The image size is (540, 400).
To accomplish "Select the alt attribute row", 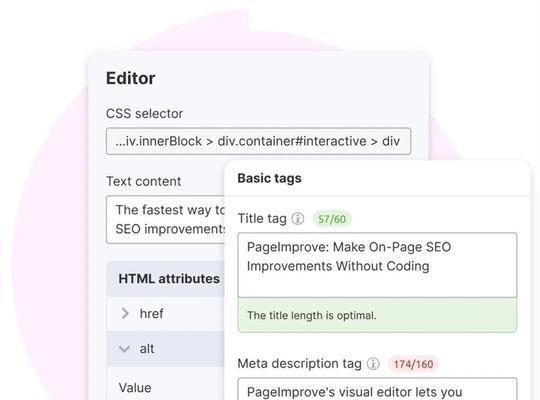I will click(166, 349).
